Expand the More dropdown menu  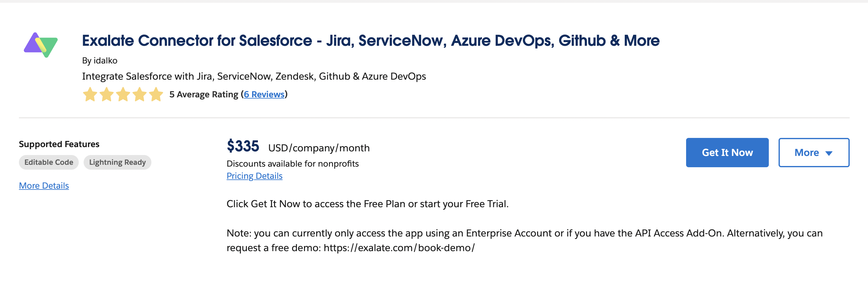[813, 153]
